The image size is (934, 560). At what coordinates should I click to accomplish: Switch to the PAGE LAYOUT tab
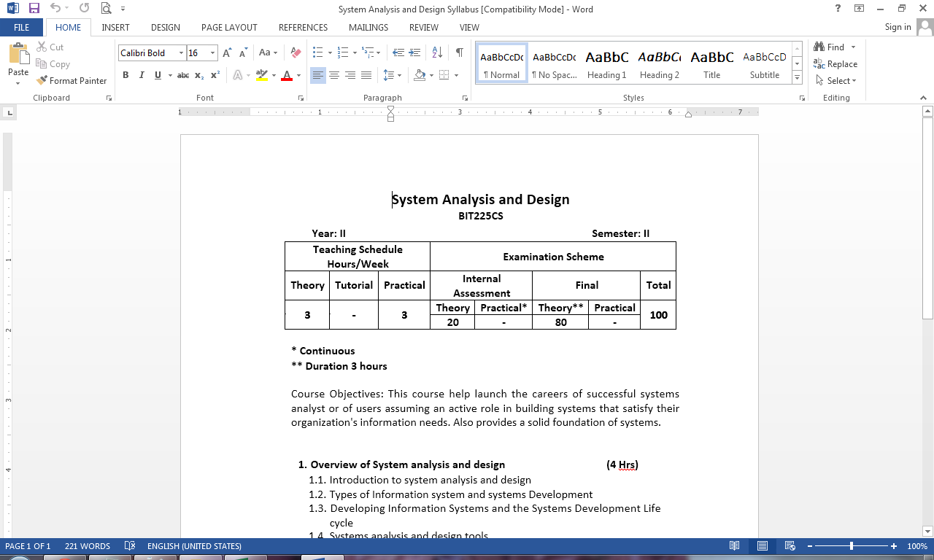click(x=229, y=27)
